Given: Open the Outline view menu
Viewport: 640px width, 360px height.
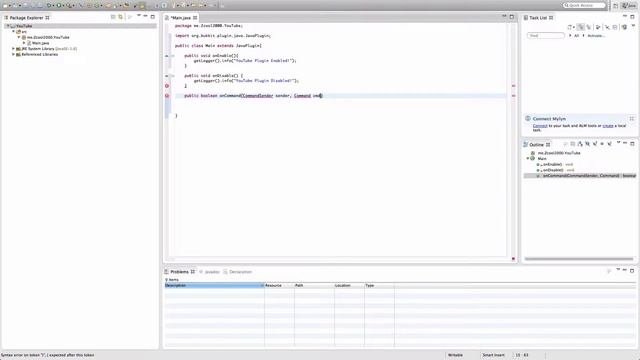Looking at the screenshot, I should pyautogui.click(x=618, y=143).
